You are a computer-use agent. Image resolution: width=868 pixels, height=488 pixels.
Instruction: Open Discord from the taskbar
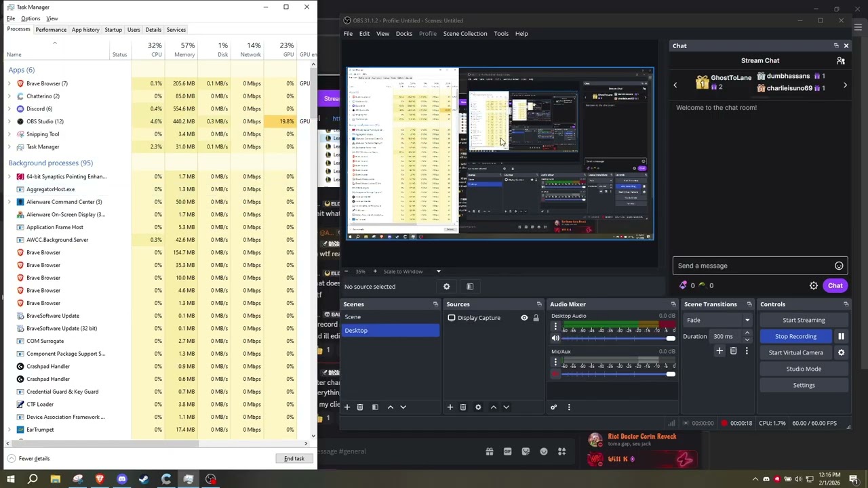tap(122, 479)
